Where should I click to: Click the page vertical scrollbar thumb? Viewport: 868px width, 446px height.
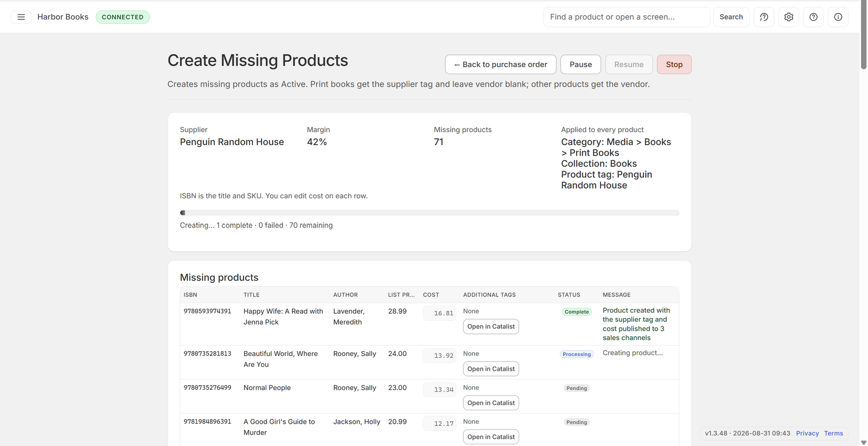[x=864, y=35]
